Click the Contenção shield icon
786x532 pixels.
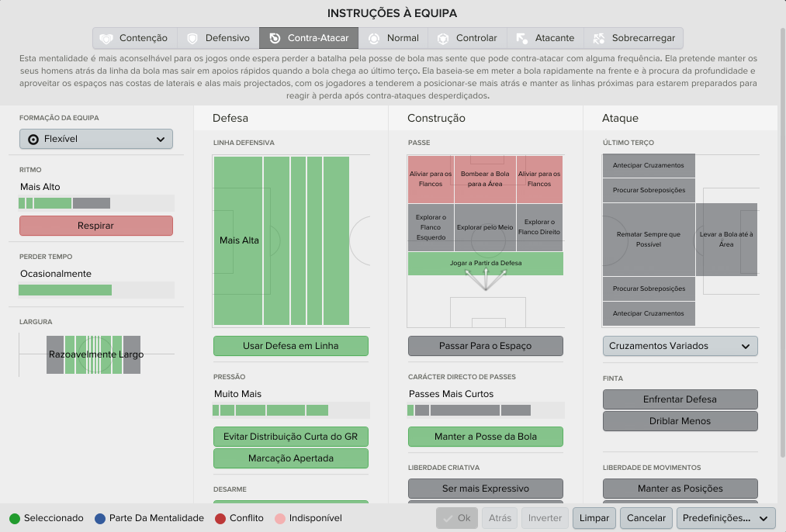(x=106, y=39)
